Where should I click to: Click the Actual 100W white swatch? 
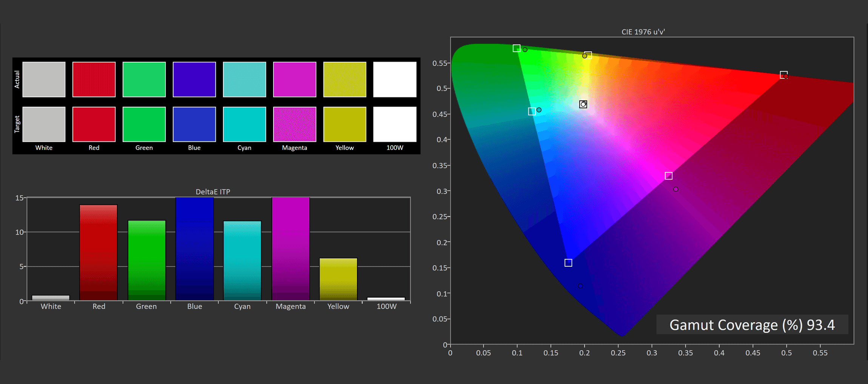pyautogui.click(x=395, y=80)
